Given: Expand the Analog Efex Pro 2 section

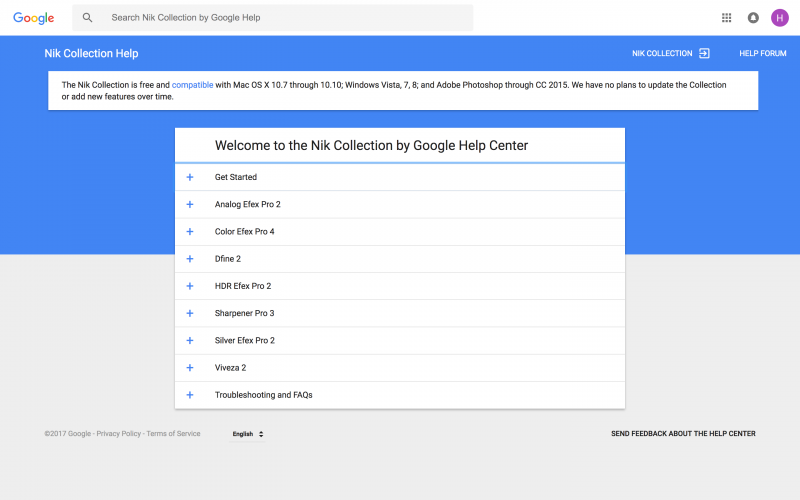Looking at the screenshot, I should click(x=400, y=205).
